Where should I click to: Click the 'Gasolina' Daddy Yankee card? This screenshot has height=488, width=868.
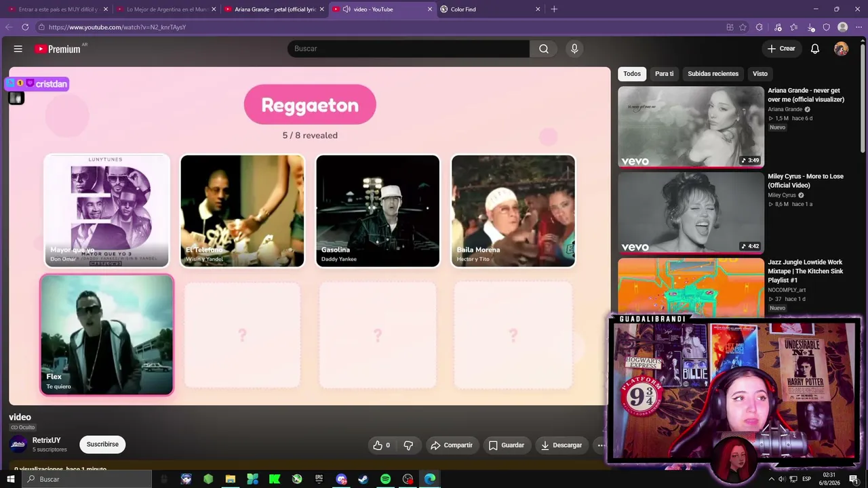[378, 211]
